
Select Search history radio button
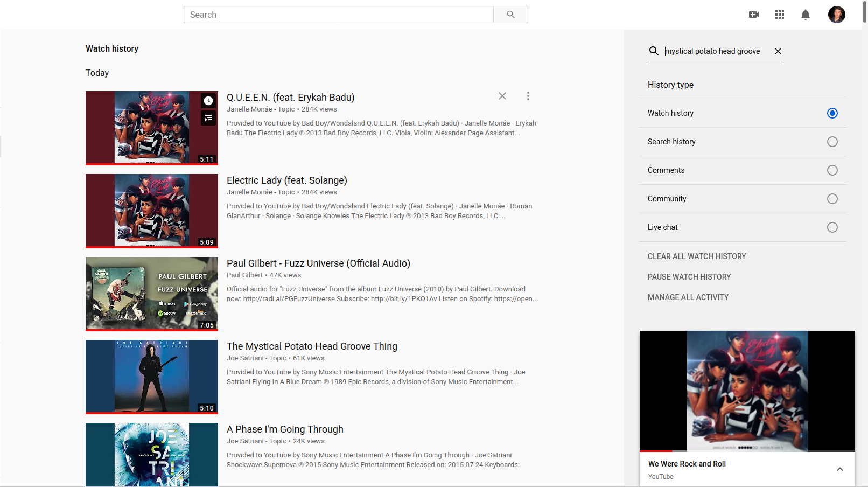832,142
